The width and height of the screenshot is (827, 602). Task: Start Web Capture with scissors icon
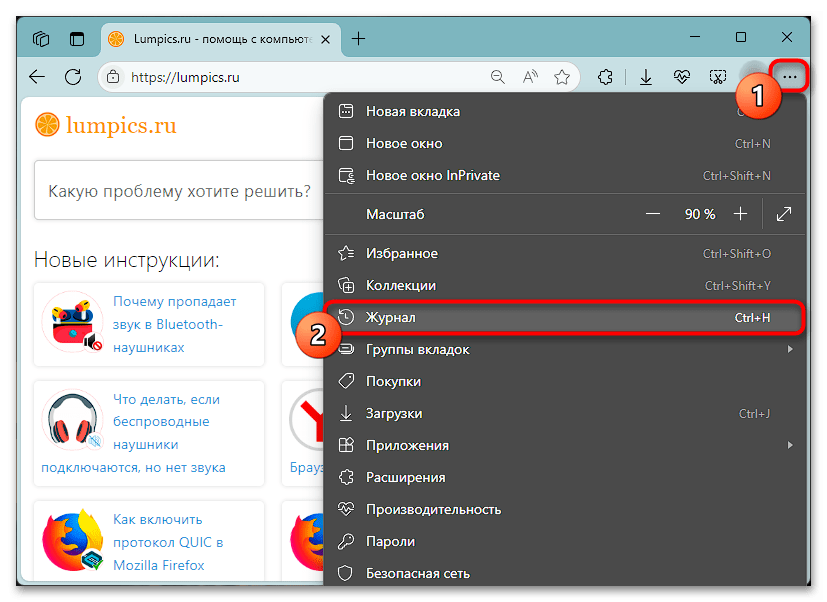pyautogui.click(x=717, y=76)
